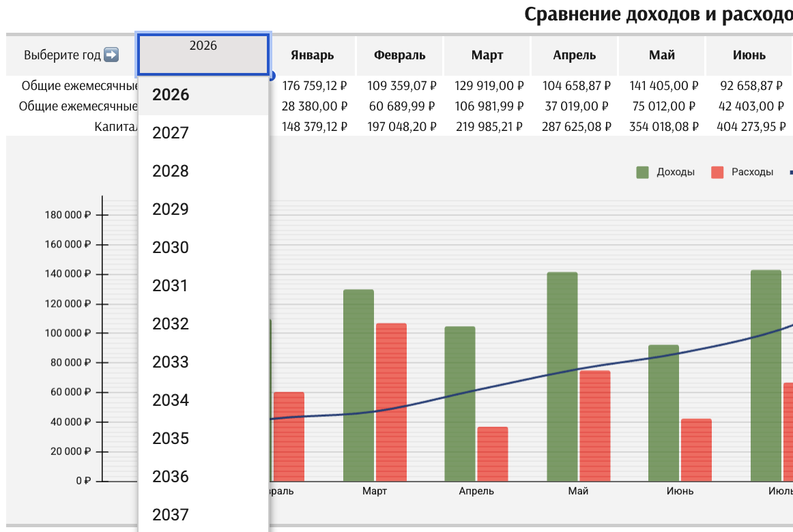Pick 2029 in the dropdown list
This screenshot has width=793, height=532.
[x=203, y=209]
